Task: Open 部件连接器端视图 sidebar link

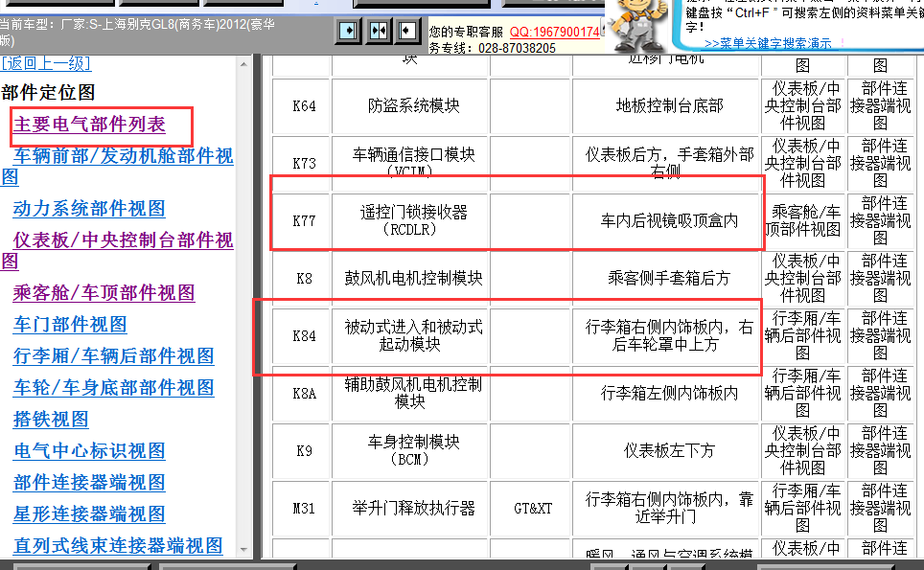Action: [89, 482]
